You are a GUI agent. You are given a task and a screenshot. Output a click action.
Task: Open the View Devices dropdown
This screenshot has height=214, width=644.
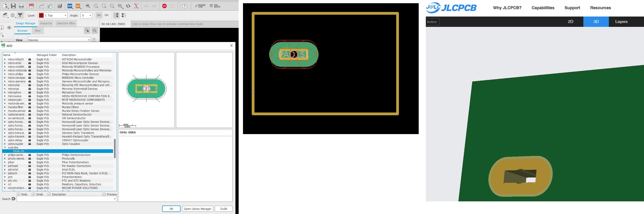59,40
